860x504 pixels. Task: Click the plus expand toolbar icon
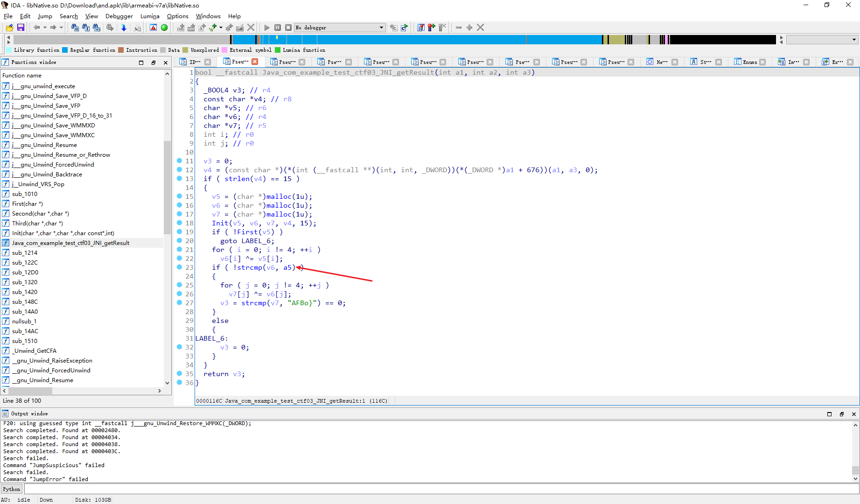(469, 28)
